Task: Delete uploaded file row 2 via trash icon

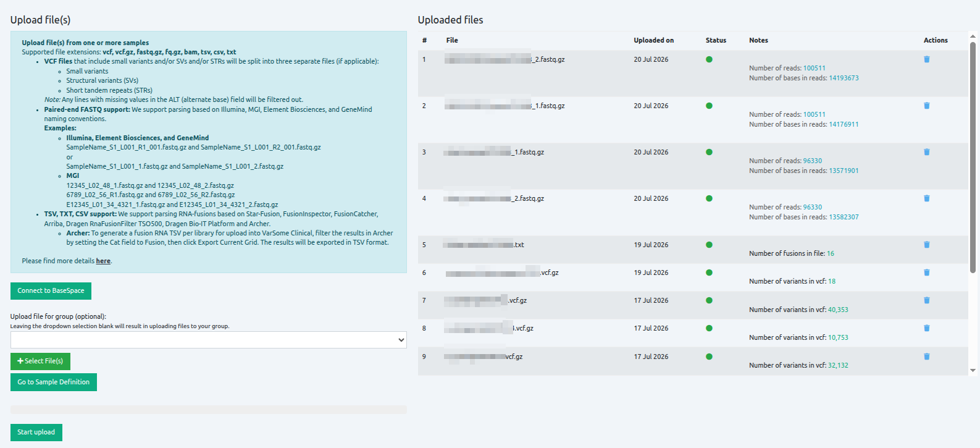Action: pyautogui.click(x=926, y=106)
